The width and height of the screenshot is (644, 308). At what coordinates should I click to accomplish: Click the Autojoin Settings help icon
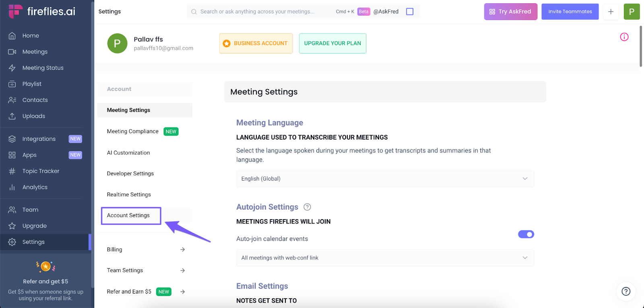coord(307,207)
